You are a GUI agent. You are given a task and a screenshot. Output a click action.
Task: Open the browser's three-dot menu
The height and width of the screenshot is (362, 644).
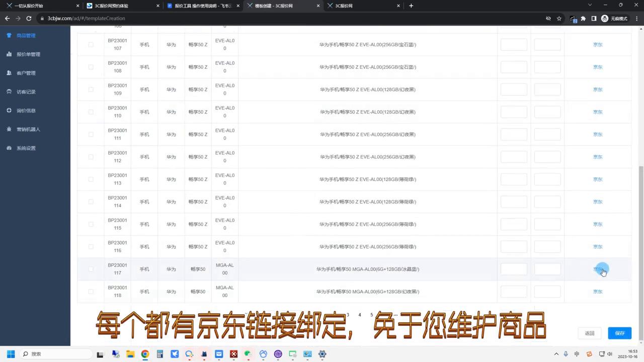[637, 18]
